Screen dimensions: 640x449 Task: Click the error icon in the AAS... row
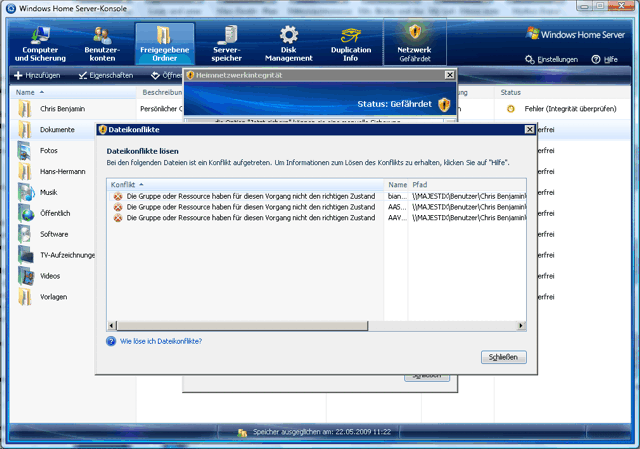pyautogui.click(x=118, y=207)
